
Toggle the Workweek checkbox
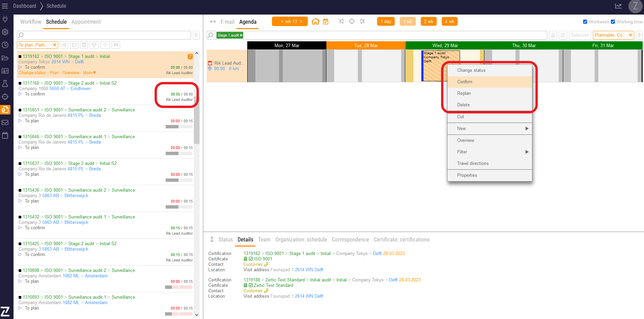(x=585, y=22)
